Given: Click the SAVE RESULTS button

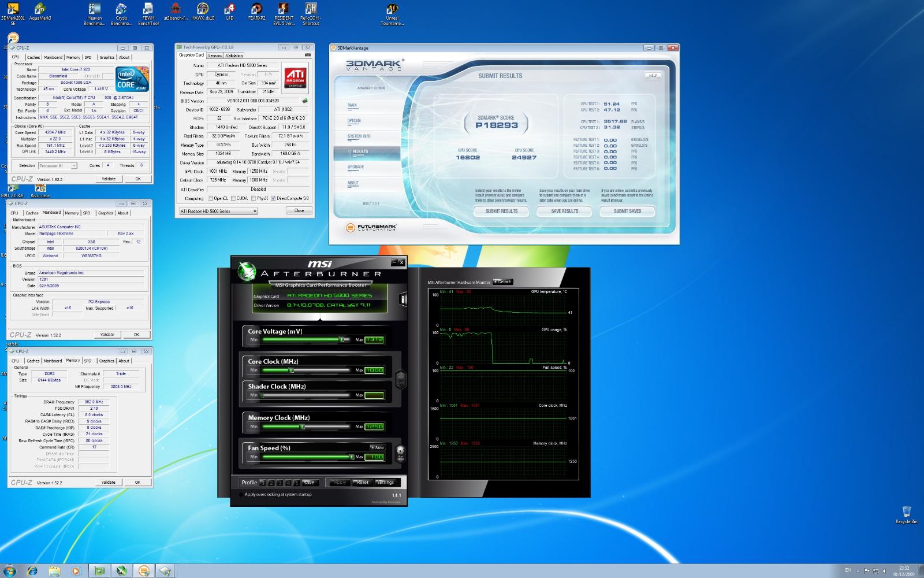Looking at the screenshot, I should coord(564,211).
